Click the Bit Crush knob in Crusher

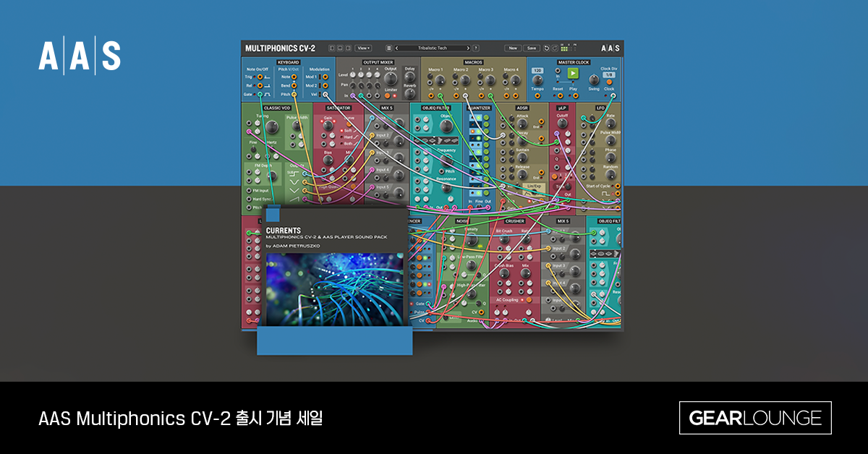(504, 239)
